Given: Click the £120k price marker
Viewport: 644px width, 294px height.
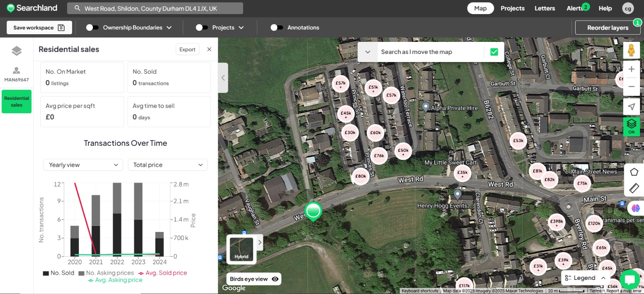Looking at the screenshot, I should [594, 224].
